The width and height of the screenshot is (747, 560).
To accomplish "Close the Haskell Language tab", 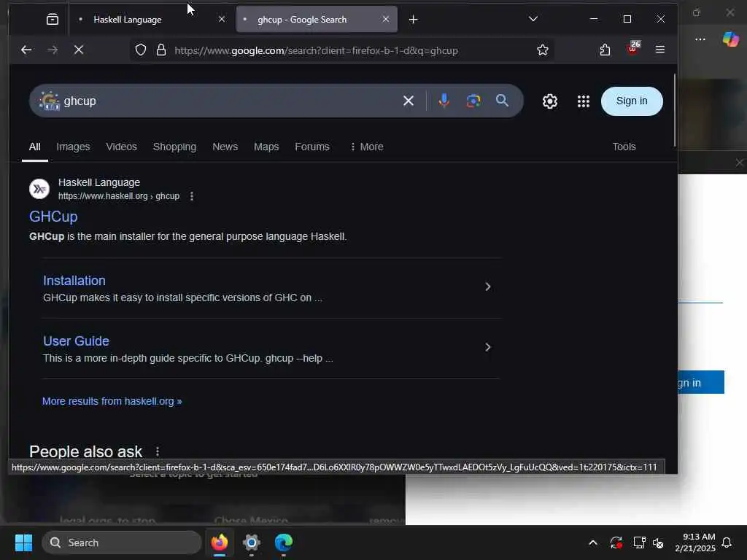I will point(222,19).
